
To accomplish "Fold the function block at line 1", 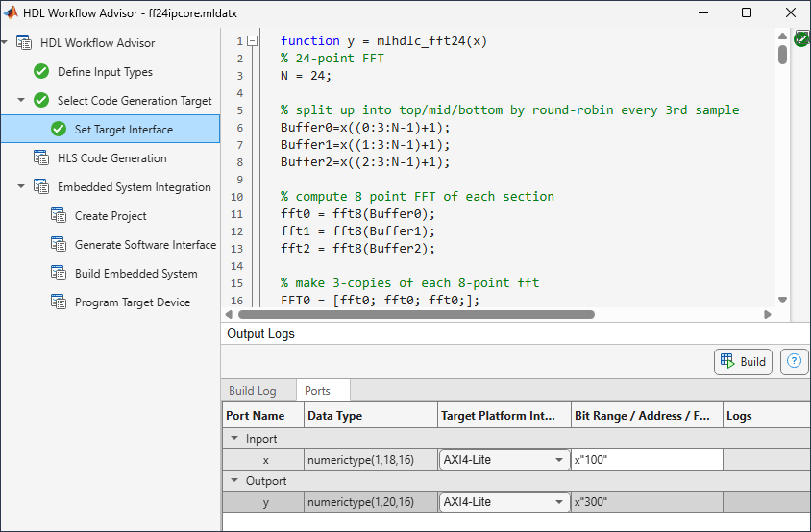I will point(253,41).
